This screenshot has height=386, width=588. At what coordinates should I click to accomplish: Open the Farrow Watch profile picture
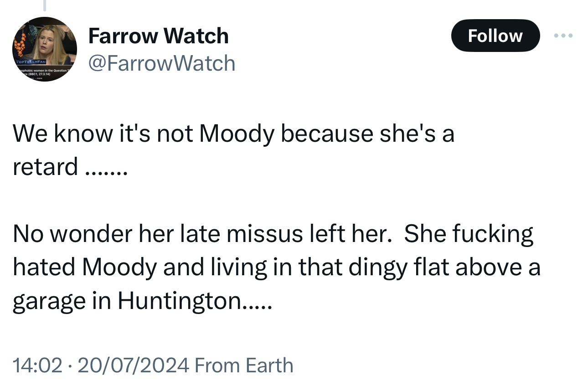[x=44, y=49]
